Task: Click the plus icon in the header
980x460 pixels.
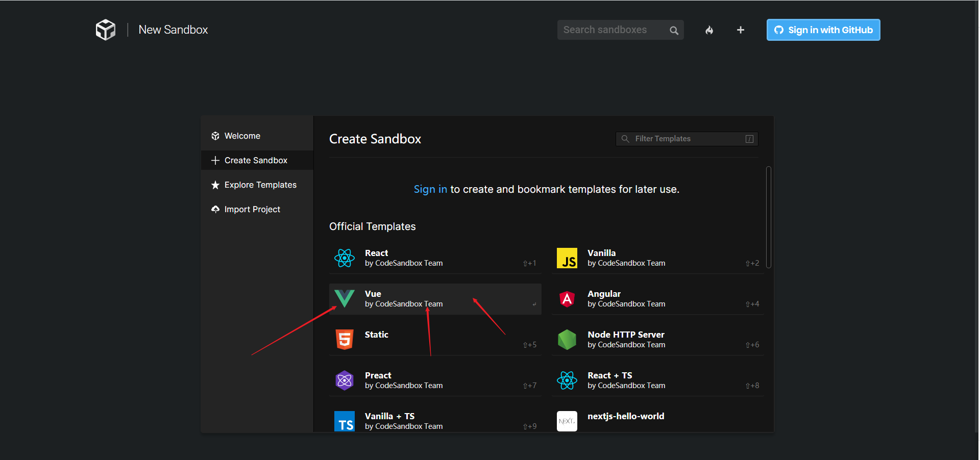Action: pyautogui.click(x=741, y=30)
